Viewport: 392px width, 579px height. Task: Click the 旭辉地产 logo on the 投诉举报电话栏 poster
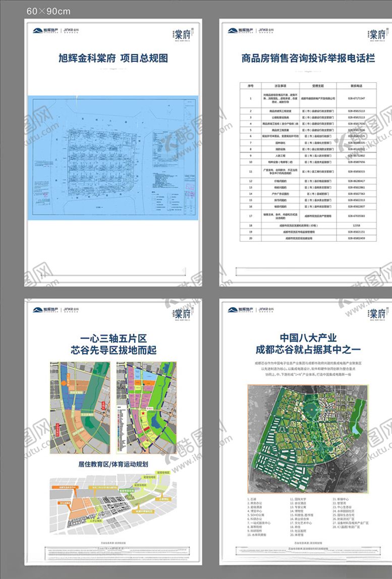click(x=240, y=31)
